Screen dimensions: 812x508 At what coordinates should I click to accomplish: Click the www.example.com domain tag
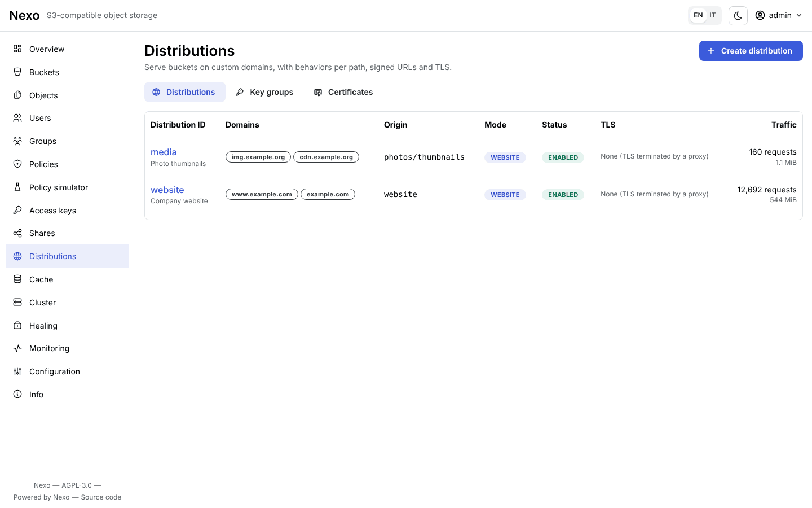[262, 194]
